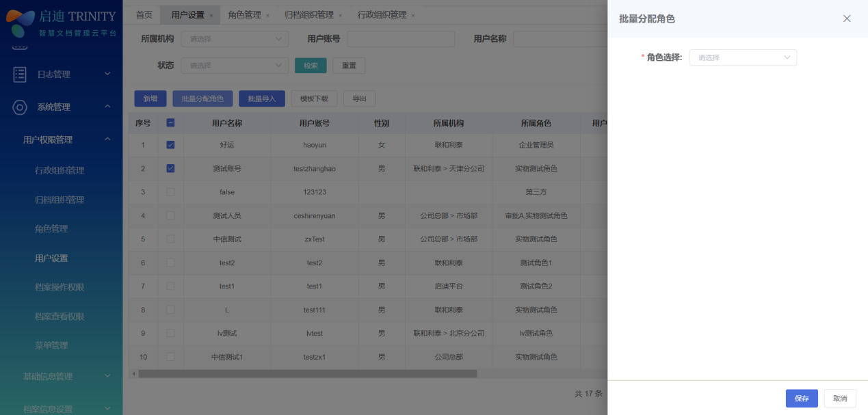868x415 pixels.
Task: Close the 行政组织管理 tab with its x icon
Action: click(412, 15)
